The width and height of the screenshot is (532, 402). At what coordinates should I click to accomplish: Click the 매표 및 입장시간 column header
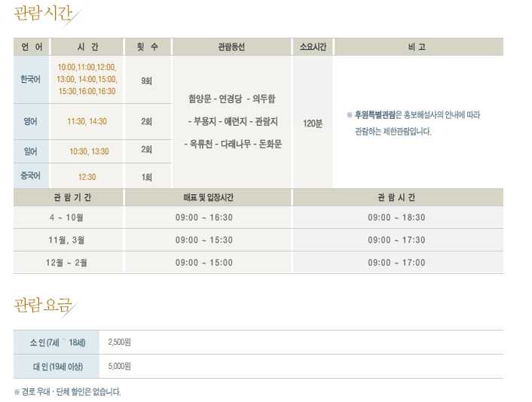pos(208,197)
